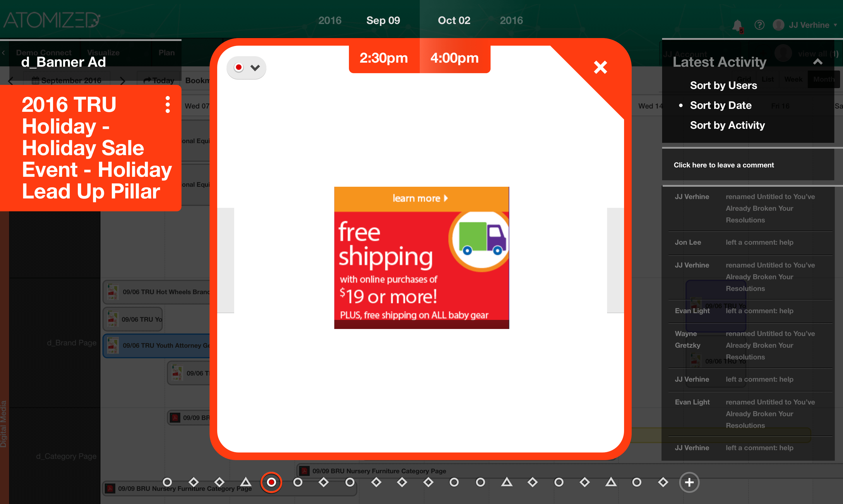The image size is (843, 504).
Task: Collapse the Latest Activity panel chevron
Action: tap(818, 62)
